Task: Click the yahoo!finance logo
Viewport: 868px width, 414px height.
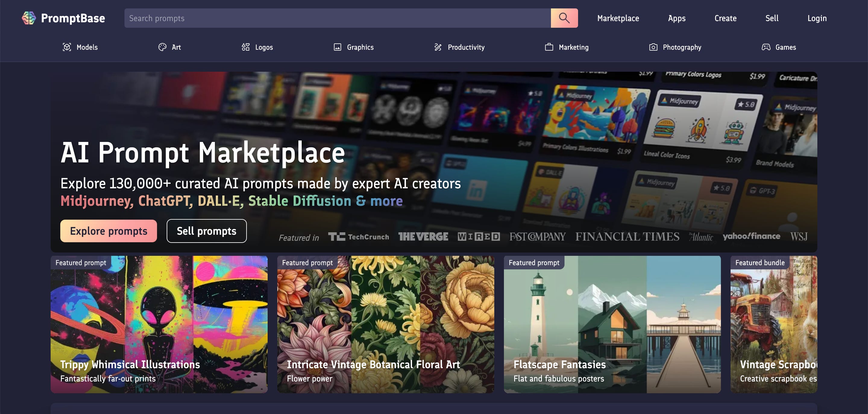Action: [751, 237]
